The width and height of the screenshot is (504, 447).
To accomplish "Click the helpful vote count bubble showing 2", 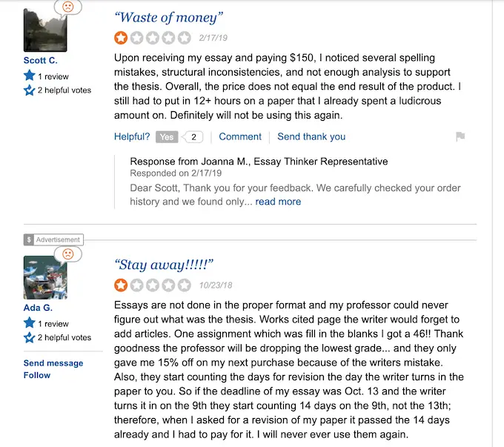I will (193, 137).
